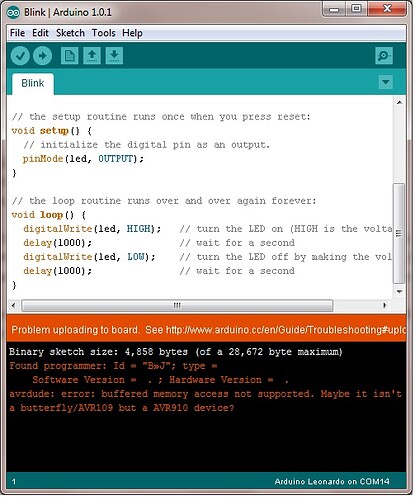
Task: Click the Upload arrow button
Action: (42, 56)
